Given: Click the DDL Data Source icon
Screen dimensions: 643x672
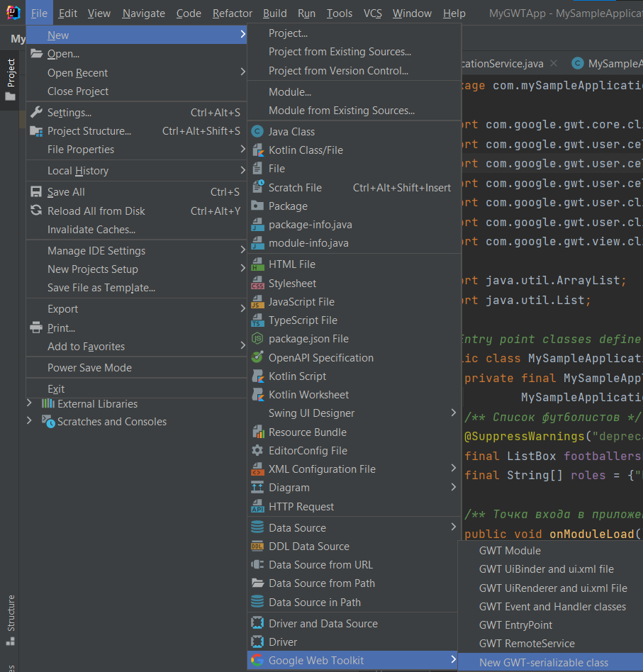Looking at the screenshot, I should click(257, 546).
